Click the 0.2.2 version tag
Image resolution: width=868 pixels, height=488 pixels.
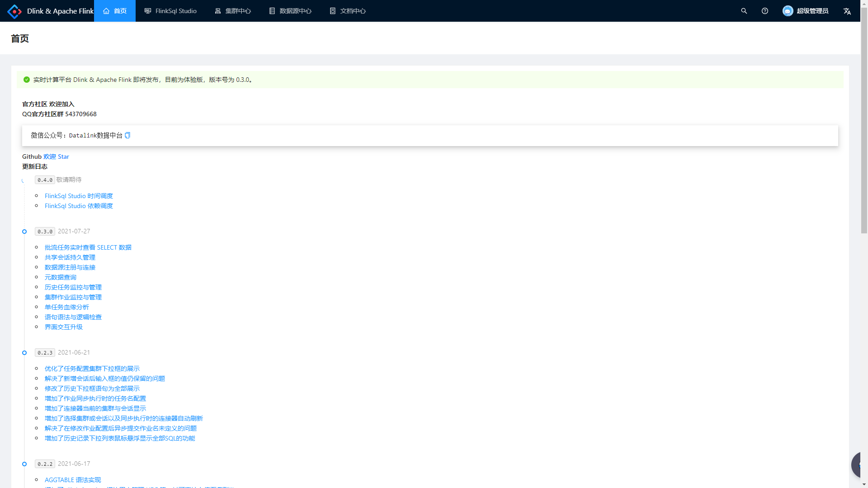(45, 464)
